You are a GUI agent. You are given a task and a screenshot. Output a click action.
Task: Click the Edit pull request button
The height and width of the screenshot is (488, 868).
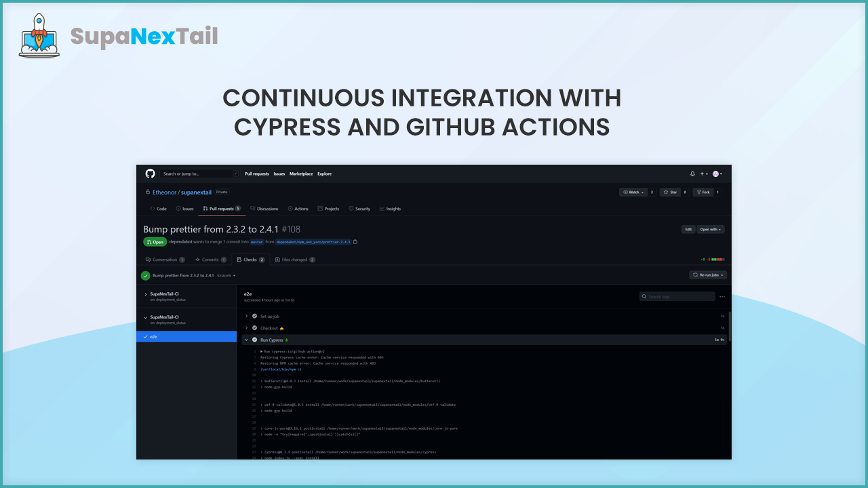click(x=688, y=230)
